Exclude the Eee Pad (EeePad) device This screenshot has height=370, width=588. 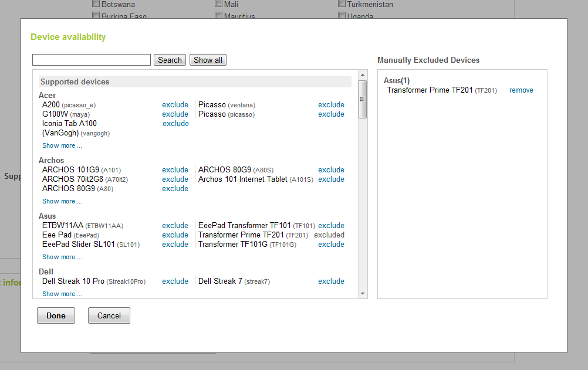[175, 235]
